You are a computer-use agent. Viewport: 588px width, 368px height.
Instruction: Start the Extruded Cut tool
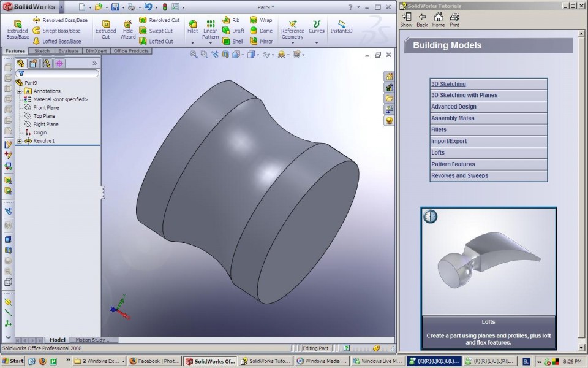(106, 29)
